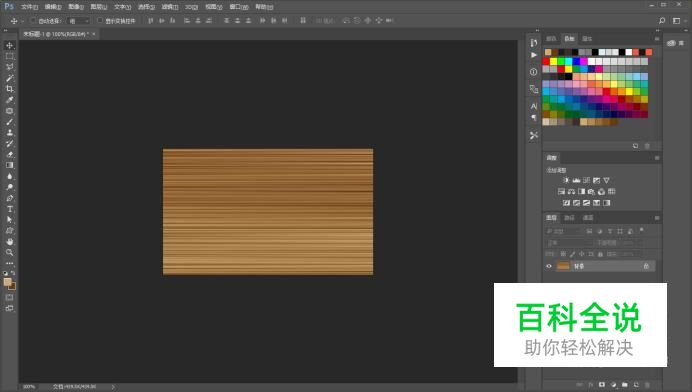The width and height of the screenshot is (692, 392).
Task: Open the layer blending mode dropdown
Action: (x=568, y=242)
